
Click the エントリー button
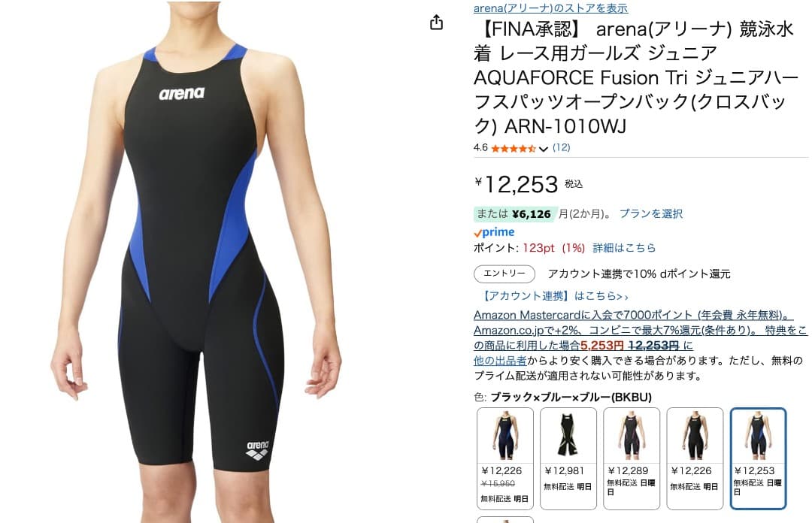(504, 274)
